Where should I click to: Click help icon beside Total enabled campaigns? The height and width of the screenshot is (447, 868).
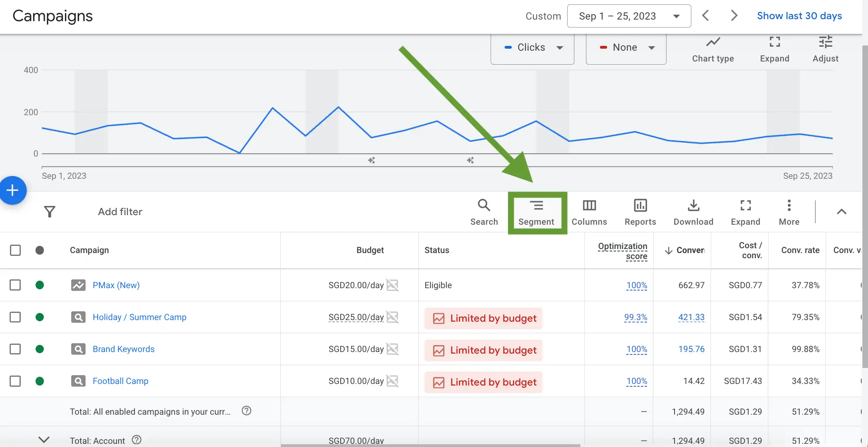tap(247, 411)
